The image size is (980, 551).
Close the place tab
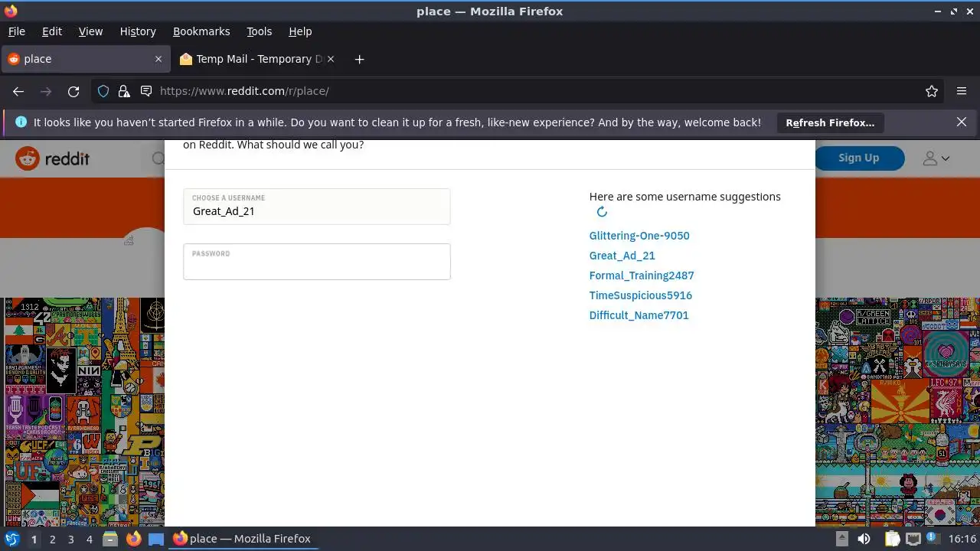158,59
